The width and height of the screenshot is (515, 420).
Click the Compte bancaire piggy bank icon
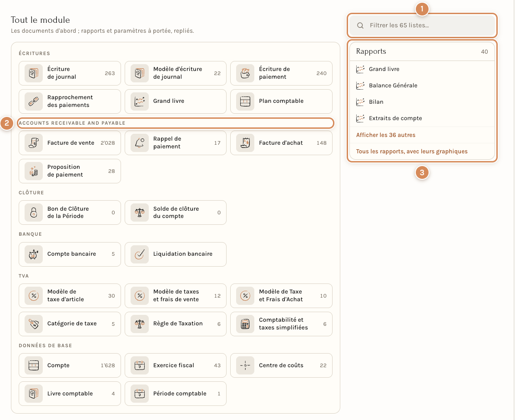[x=34, y=254]
